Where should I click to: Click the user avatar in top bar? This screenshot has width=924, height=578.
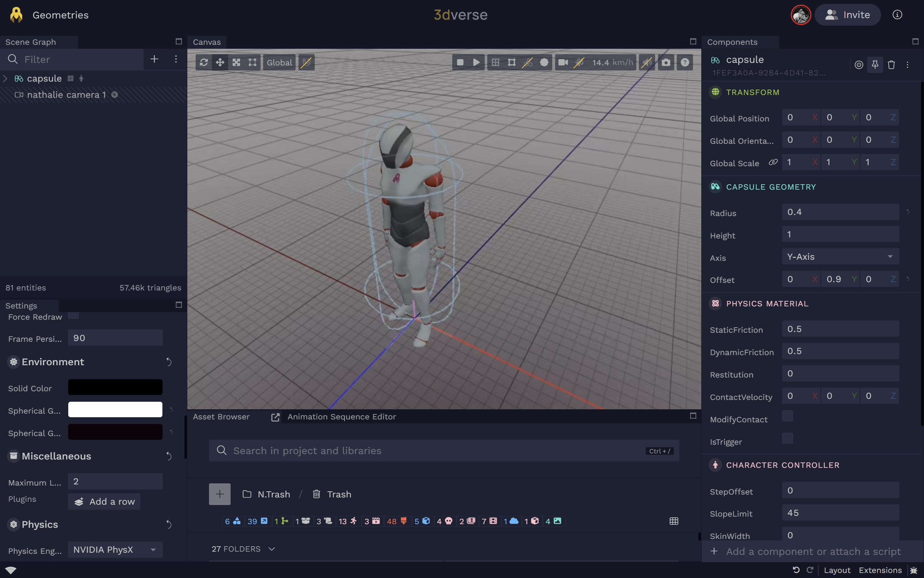[x=800, y=15]
